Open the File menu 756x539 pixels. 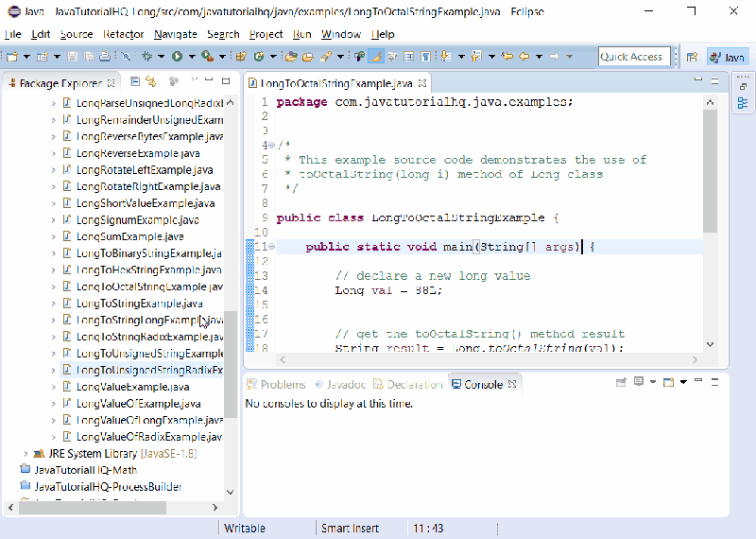click(x=12, y=34)
